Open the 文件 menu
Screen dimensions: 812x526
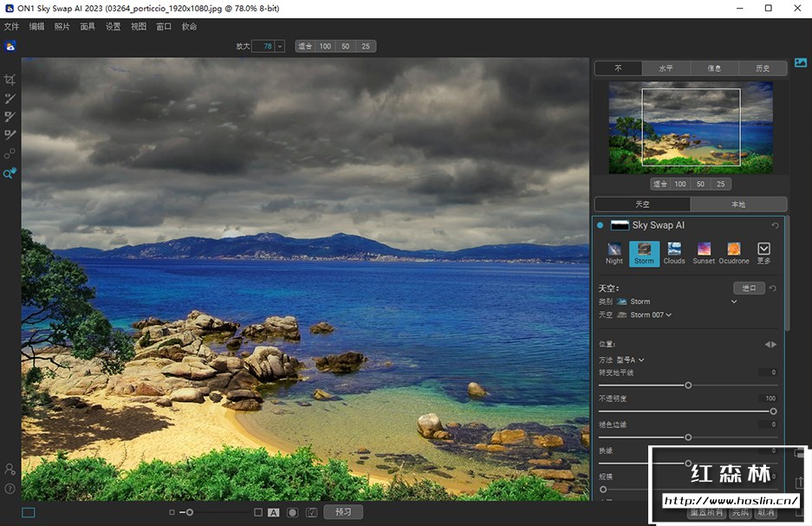(11, 27)
